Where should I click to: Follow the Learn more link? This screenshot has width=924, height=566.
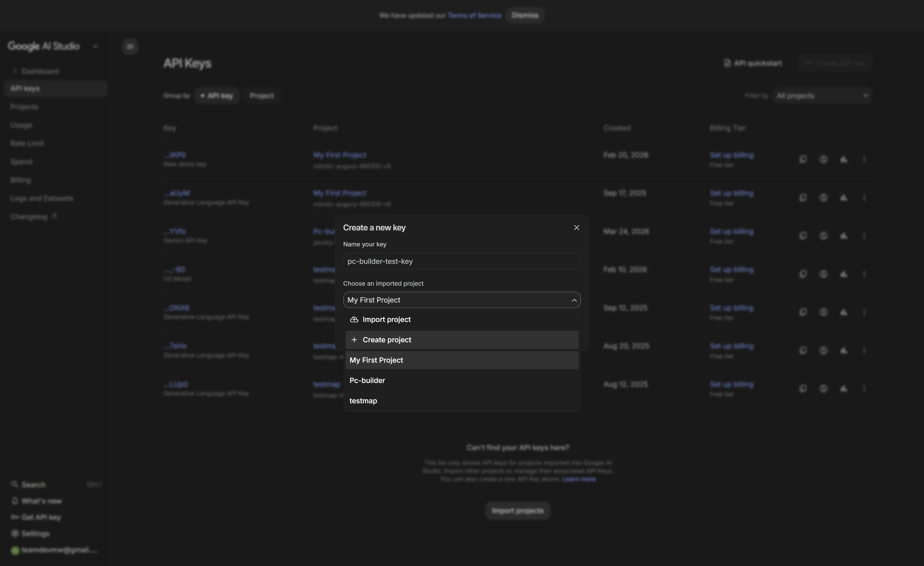click(x=579, y=479)
